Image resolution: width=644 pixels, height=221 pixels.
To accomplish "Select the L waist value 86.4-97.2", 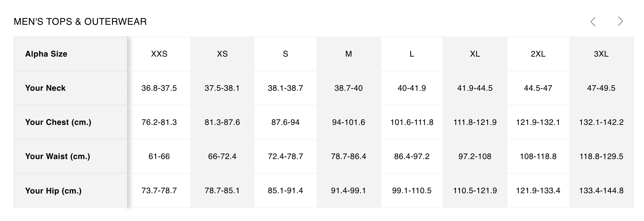I will tap(412, 156).
